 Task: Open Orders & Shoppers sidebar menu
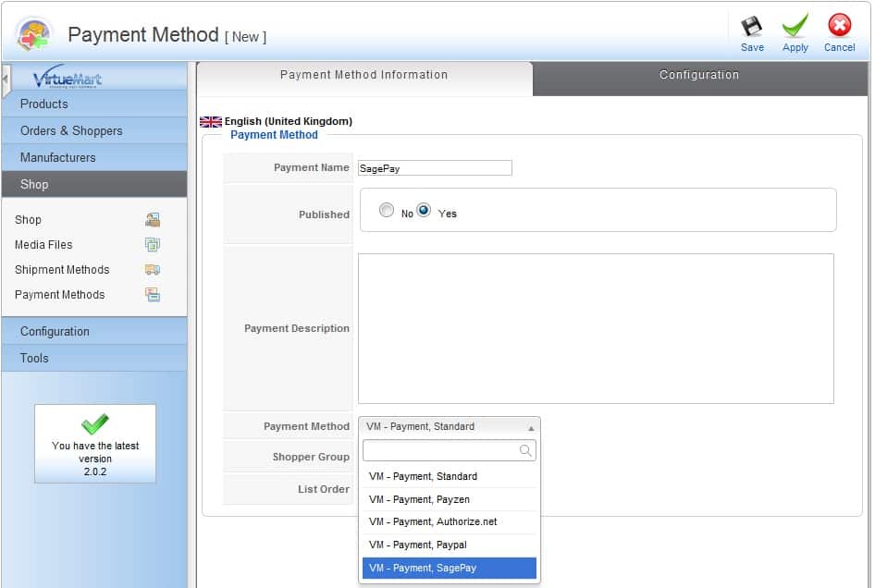click(94, 130)
